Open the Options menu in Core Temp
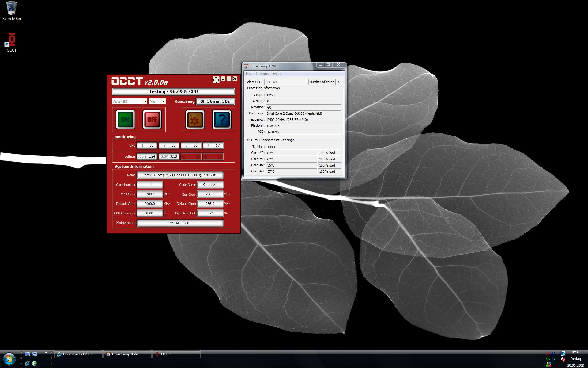This screenshot has height=368, width=588. (262, 74)
